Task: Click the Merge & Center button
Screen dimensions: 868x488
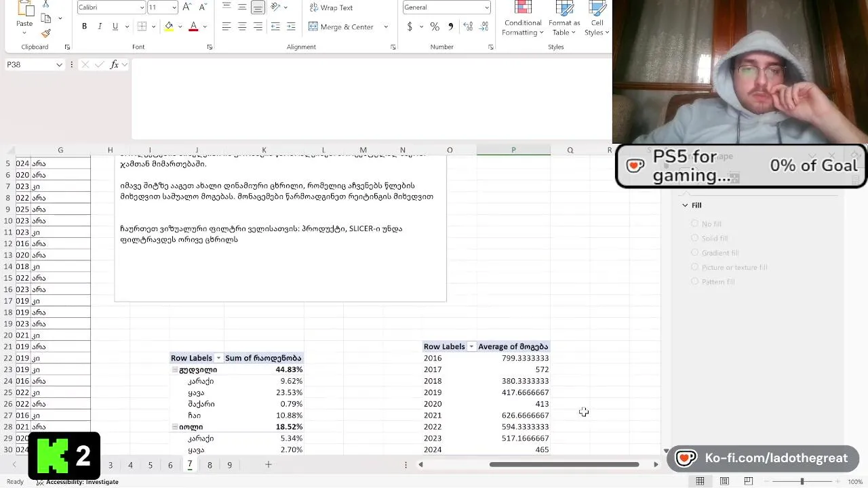Action: pos(341,26)
